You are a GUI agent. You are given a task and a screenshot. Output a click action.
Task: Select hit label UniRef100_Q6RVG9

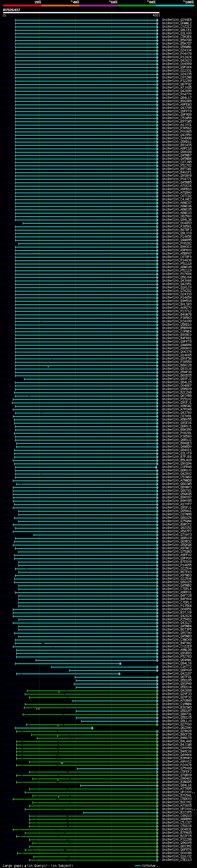point(177,670)
